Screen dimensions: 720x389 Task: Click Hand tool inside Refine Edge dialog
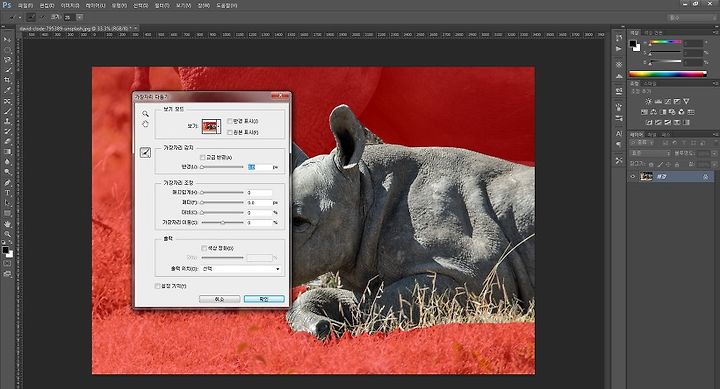click(x=145, y=124)
